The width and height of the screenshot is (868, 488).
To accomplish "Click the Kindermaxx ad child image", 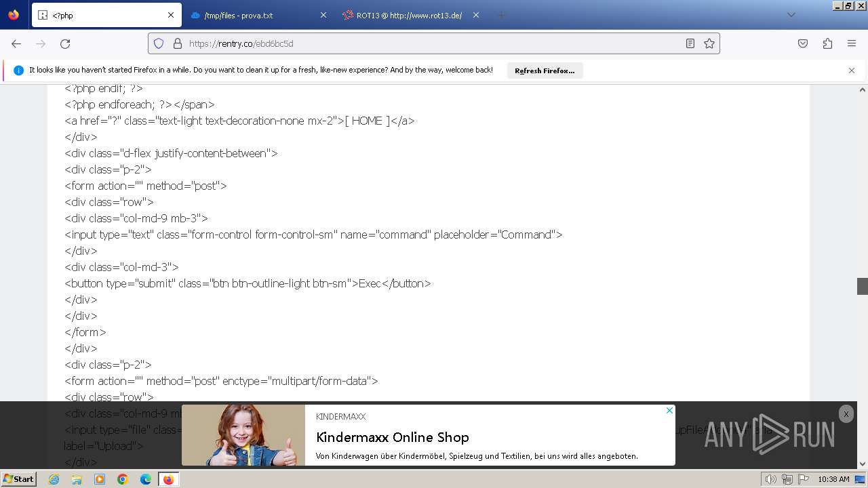I will coord(243,435).
